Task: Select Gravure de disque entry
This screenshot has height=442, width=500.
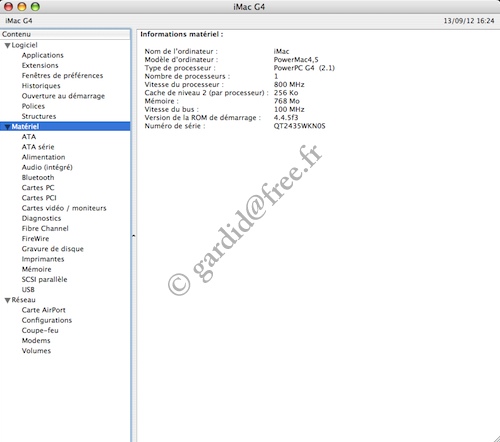Action: pos(53,249)
